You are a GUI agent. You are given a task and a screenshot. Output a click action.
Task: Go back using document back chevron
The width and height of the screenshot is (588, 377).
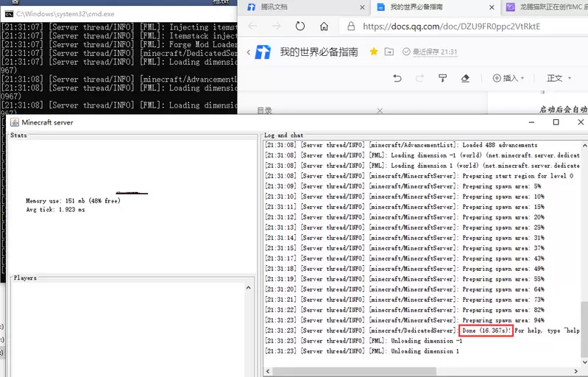248,52
